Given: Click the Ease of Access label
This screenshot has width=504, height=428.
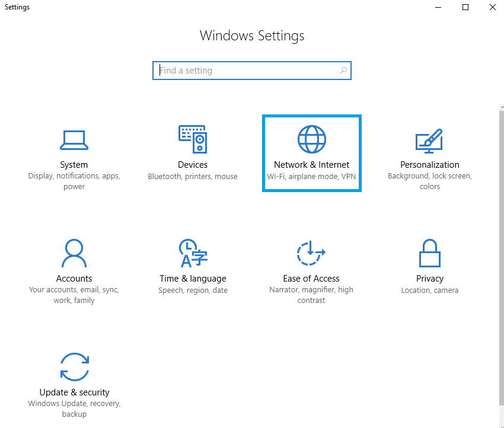Looking at the screenshot, I should tap(311, 279).
